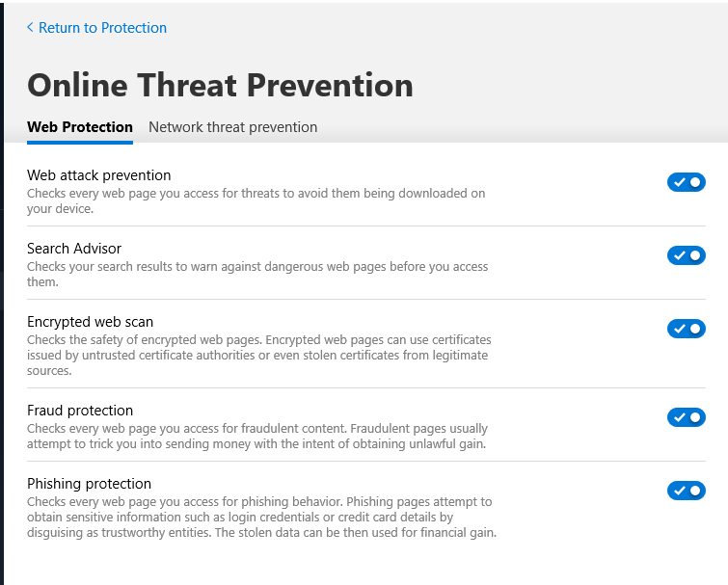728x585 pixels.
Task: Toggle Encrypted web scan off
Action: [686, 329]
